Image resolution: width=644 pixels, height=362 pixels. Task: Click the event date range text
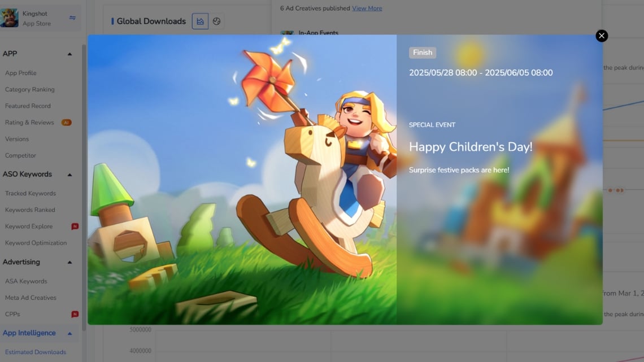pos(481,73)
